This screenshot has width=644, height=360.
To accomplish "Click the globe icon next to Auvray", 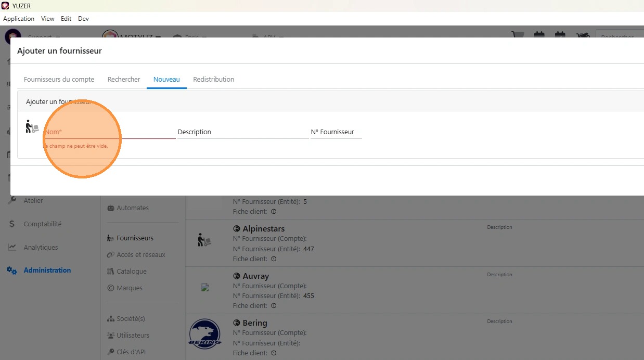I will coord(237,276).
